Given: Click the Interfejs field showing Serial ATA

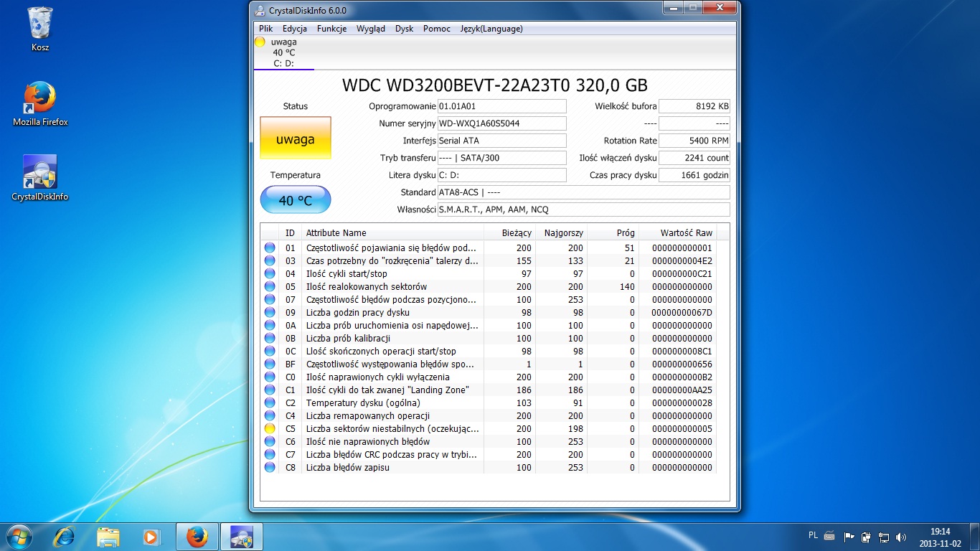Looking at the screenshot, I should (x=501, y=141).
